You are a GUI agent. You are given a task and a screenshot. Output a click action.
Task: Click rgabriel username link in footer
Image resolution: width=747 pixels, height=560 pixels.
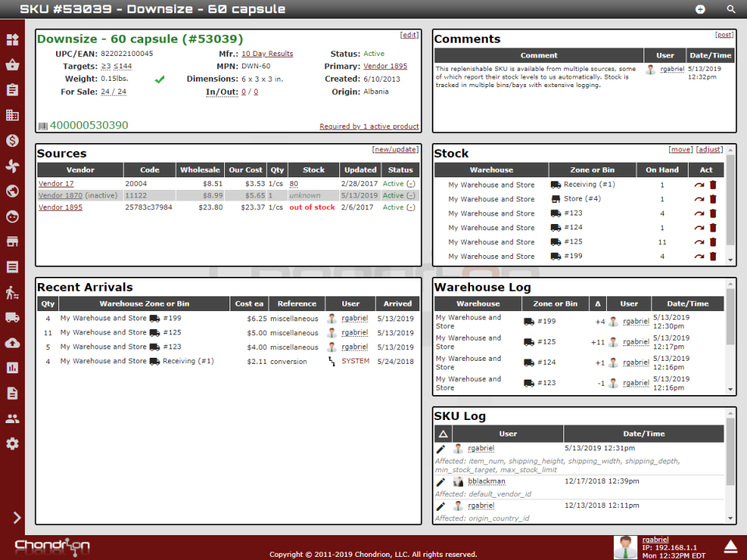[655, 540]
